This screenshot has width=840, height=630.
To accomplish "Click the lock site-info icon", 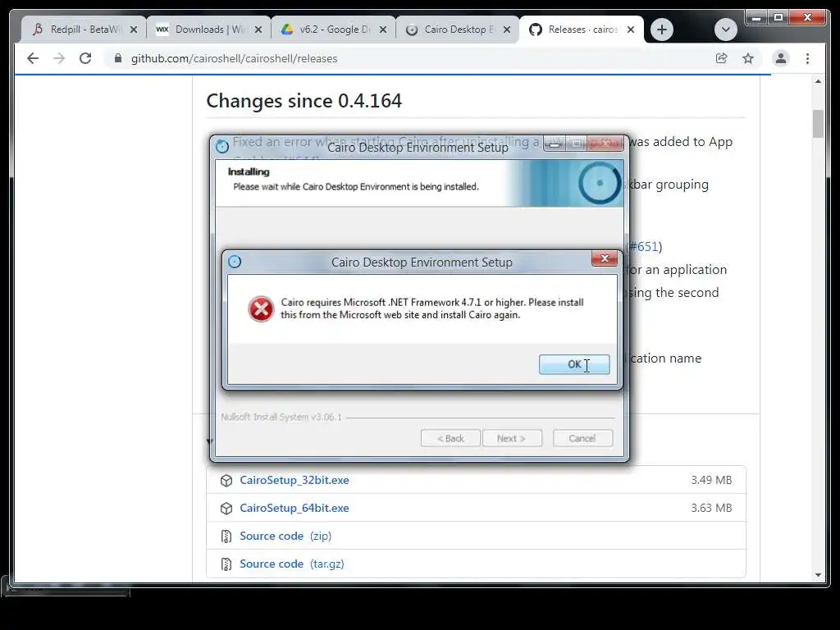I will tap(118, 58).
